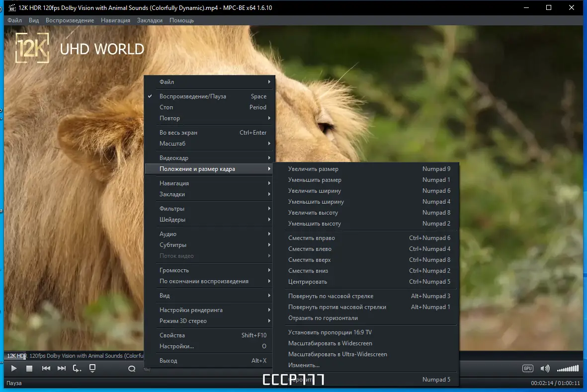Click the Play button in the control bar

(x=14, y=369)
